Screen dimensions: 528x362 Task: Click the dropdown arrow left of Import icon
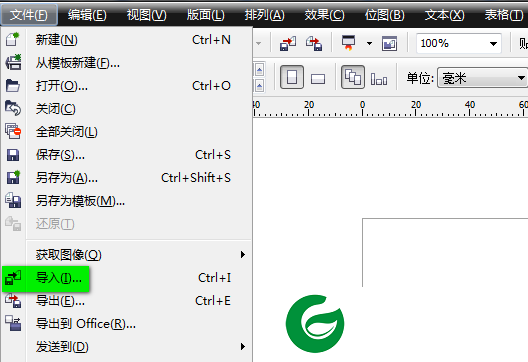pyautogui.click(x=259, y=43)
